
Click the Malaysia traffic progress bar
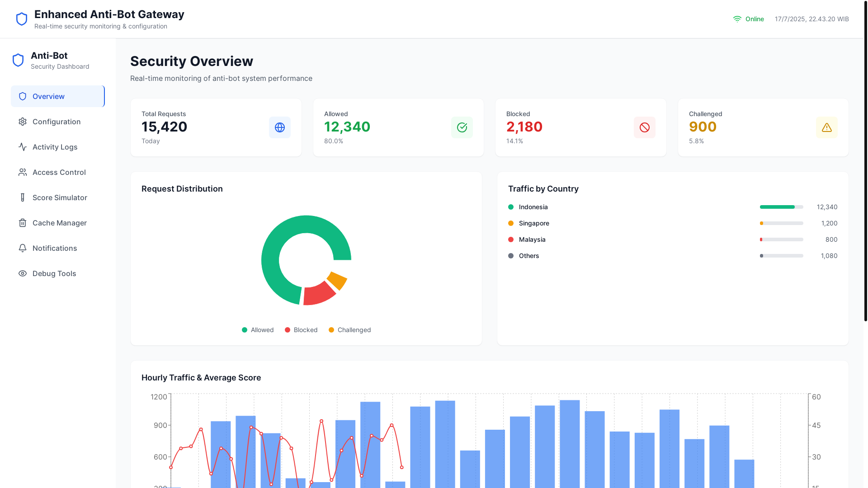pos(782,239)
